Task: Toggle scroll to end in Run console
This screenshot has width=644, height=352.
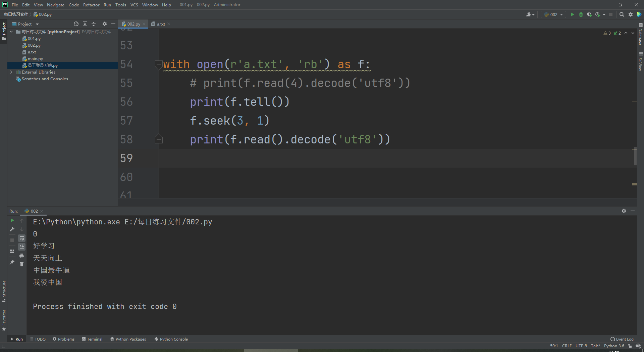Action: tap(22, 247)
